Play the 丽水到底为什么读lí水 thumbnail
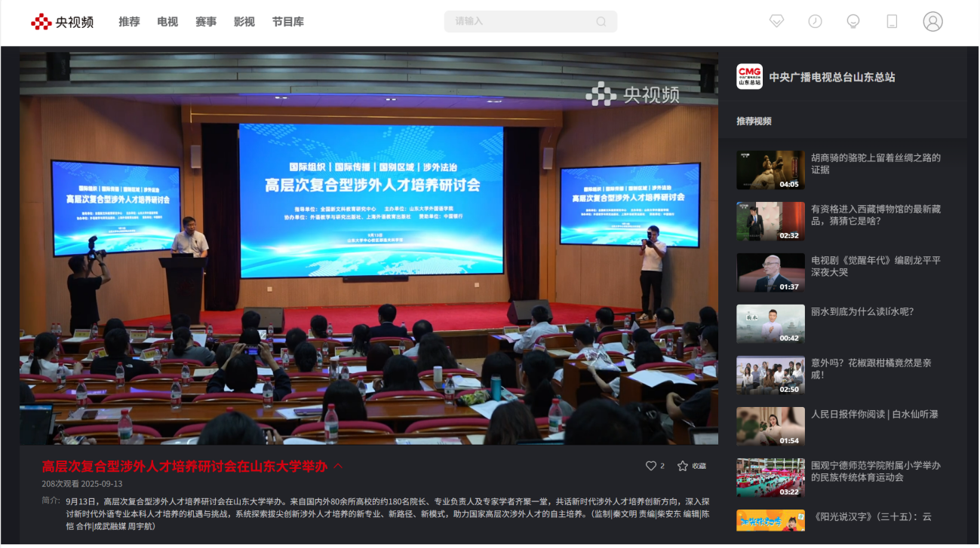Screen dimensions: 980x548 pyautogui.click(x=770, y=323)
